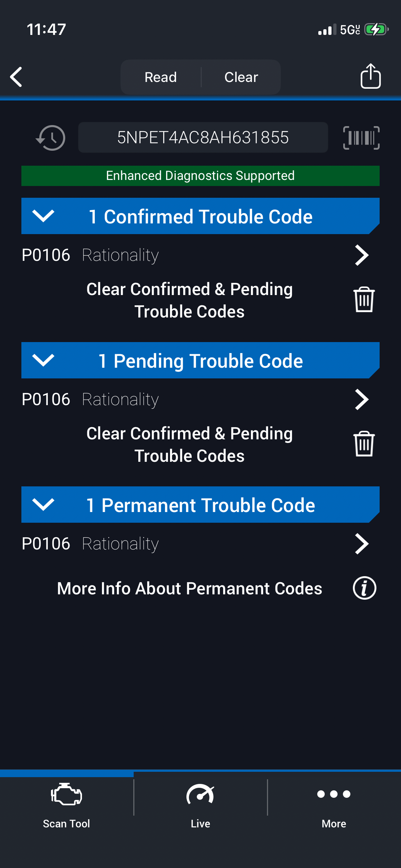The height and width of the screenshot is (868, 401).
Task: Tap the back arrow icon
Action: 16,77
